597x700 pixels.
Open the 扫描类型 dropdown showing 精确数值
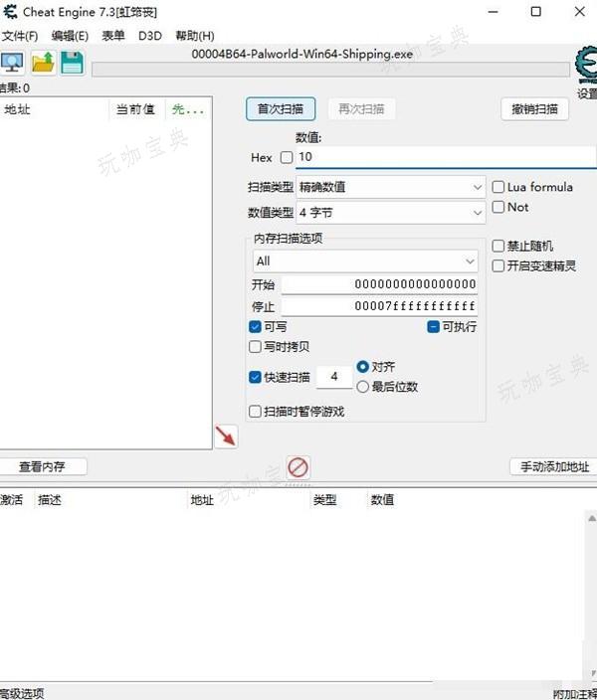click(391, 187)
